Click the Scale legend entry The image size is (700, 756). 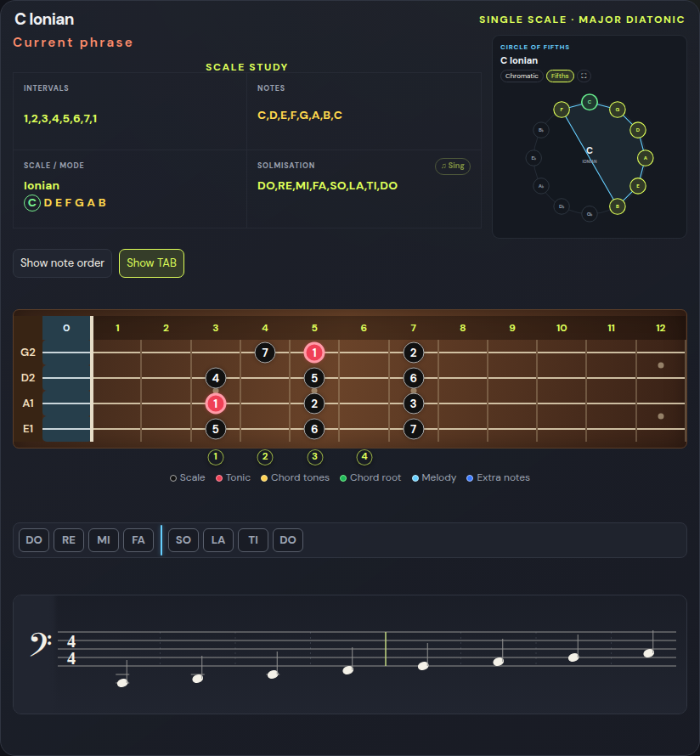[x=188, y=477]
